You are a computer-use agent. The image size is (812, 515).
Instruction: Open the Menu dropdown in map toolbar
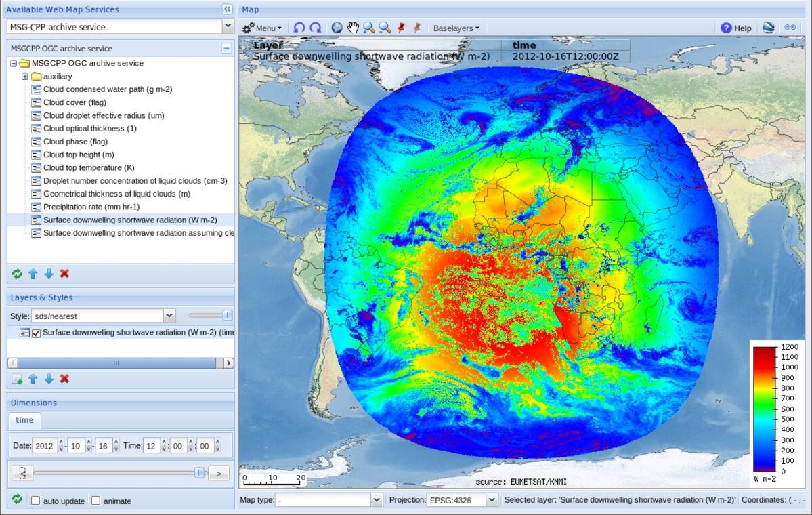[262, 28]
